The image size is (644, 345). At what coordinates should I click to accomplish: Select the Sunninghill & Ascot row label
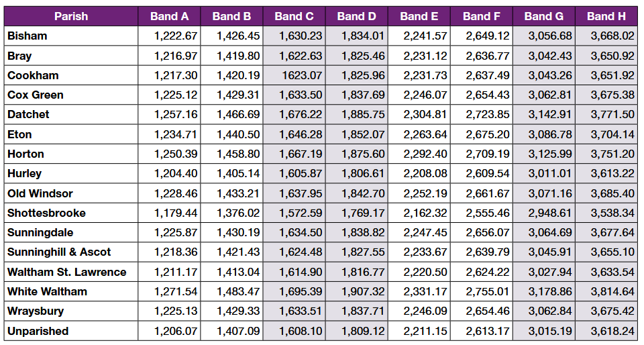pyautogui.click(x=59, y=252)
